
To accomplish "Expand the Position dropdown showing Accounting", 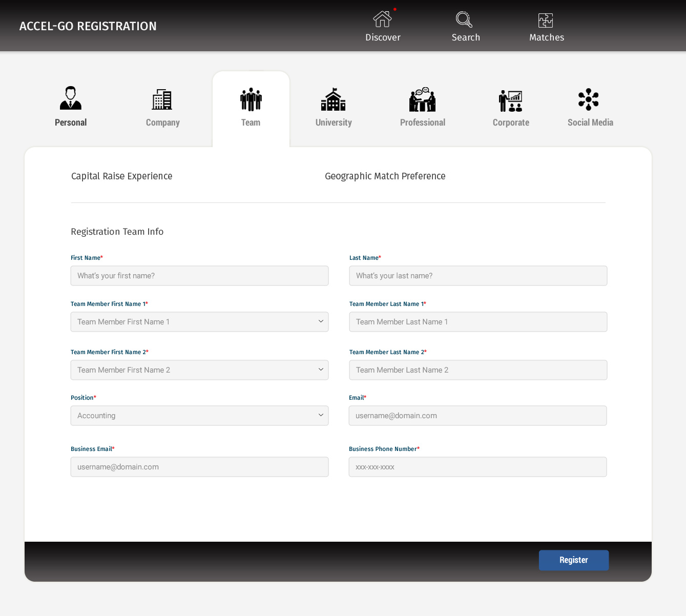I will (x=199, y=416).
